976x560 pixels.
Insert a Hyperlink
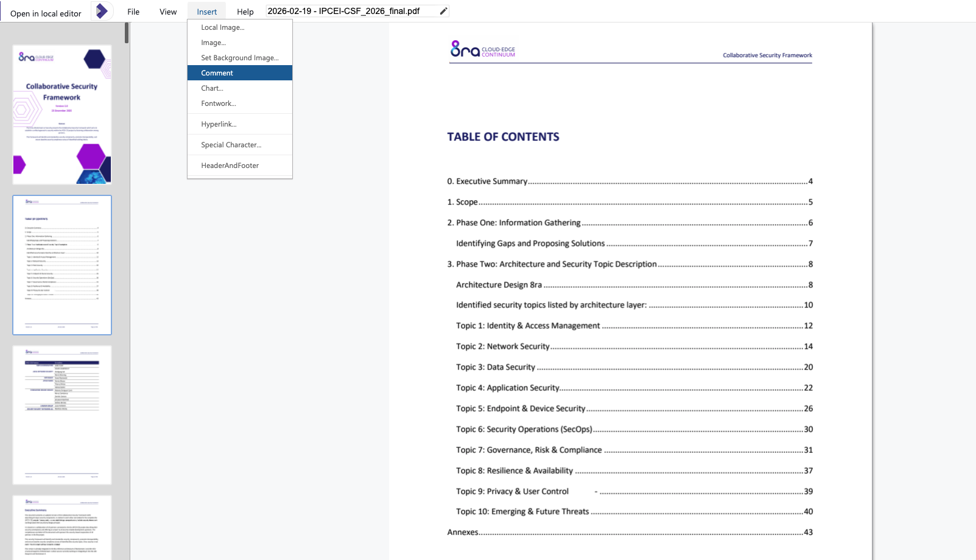(219, 124)
